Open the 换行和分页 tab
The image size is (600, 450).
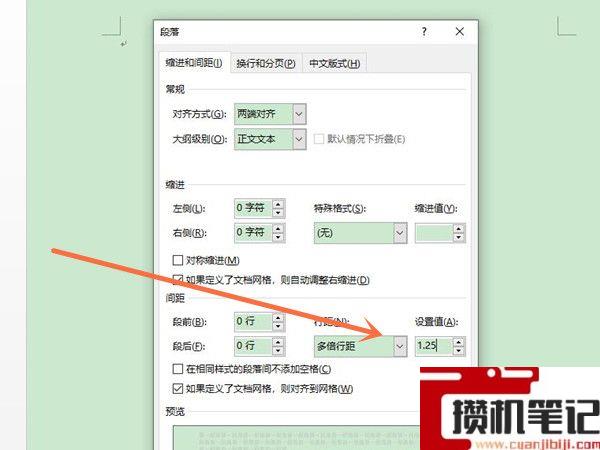tap(266, 63)
